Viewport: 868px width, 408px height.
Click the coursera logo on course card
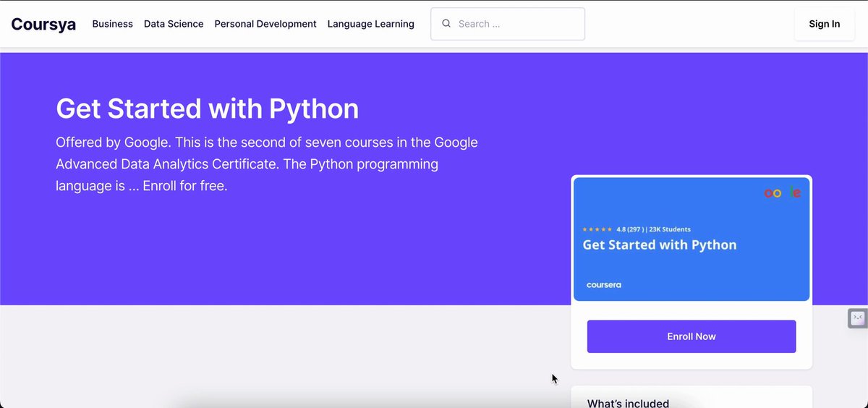coord(604,285)
